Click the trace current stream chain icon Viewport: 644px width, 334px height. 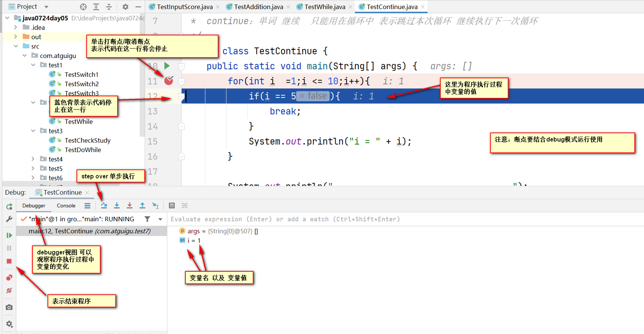click(x=185, y=206)
